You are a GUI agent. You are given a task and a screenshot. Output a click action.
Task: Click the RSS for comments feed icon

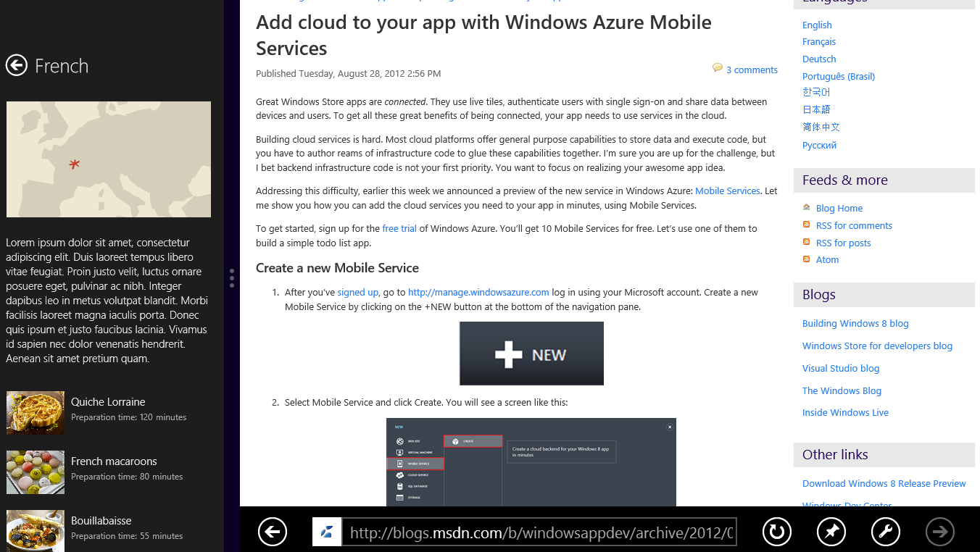[807, 225]
